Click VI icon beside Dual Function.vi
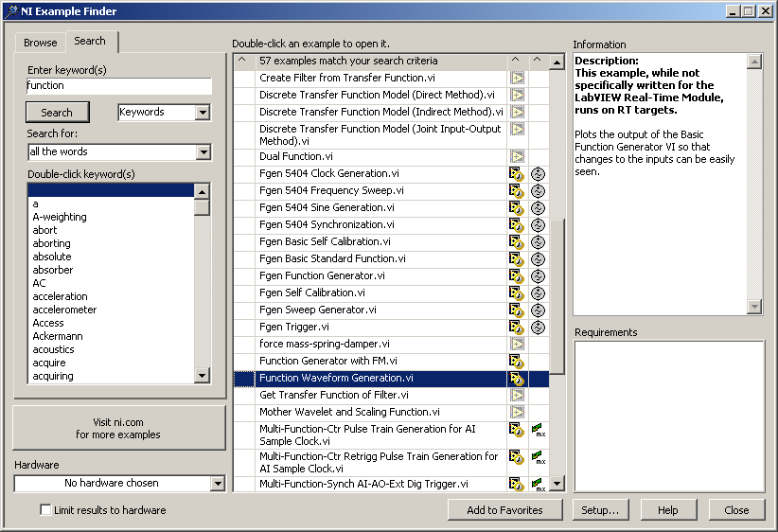This screenshot has height=532, width=778. tap(517, 157)
